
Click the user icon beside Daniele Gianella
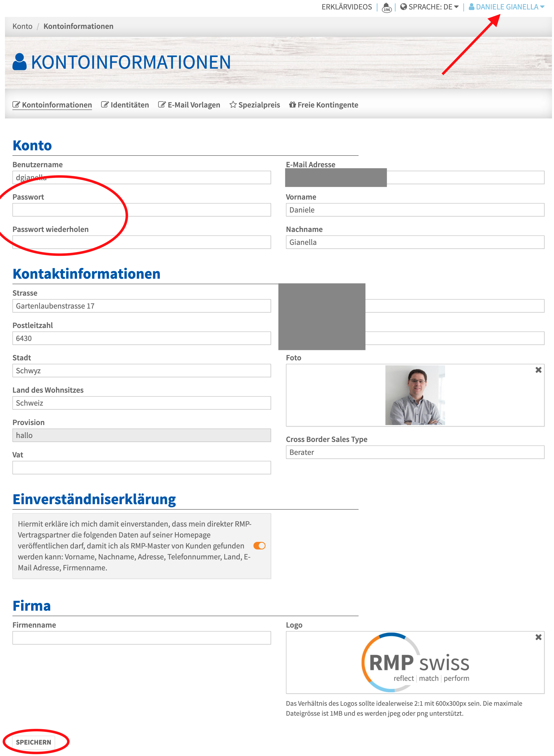click(x=471, y=7)
